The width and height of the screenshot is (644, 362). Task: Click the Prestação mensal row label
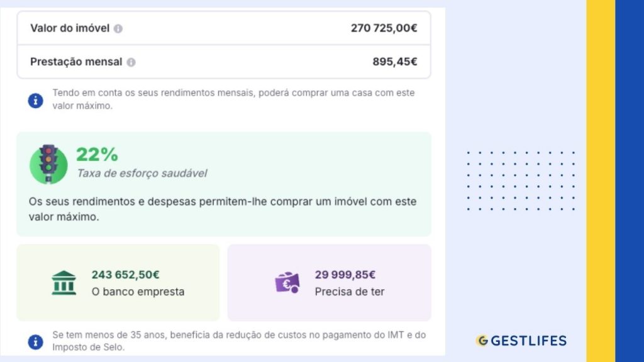[76, 62]
